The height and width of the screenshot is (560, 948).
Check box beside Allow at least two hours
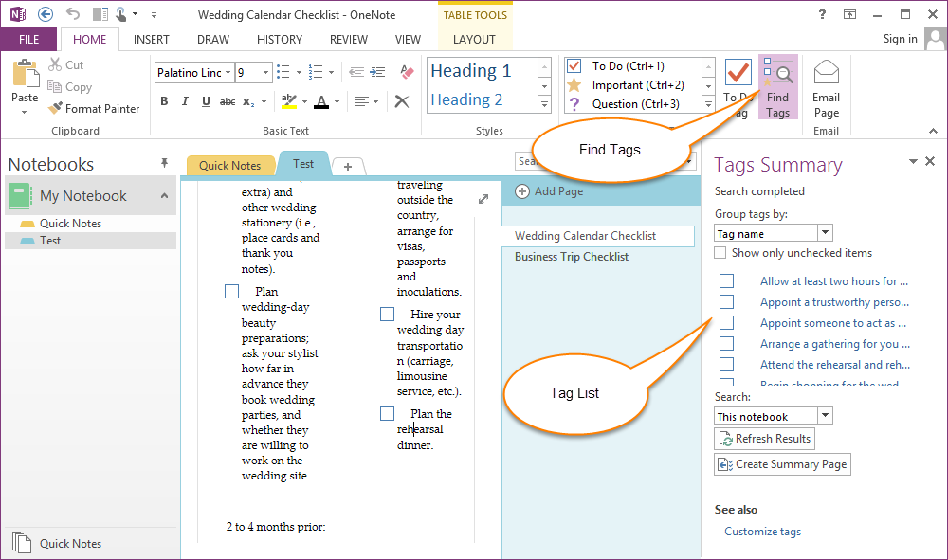pyautogui.click(x=727, y=280)
